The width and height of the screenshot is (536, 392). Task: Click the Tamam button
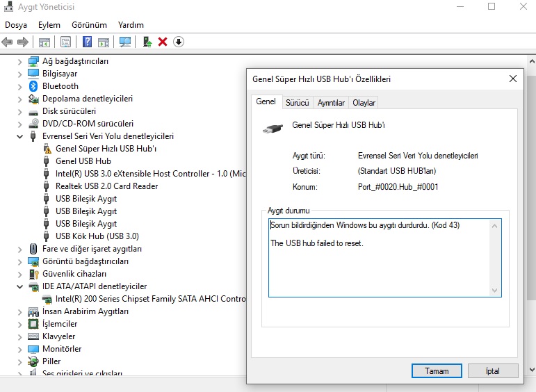pyautogui.click(x=437, y=371)
